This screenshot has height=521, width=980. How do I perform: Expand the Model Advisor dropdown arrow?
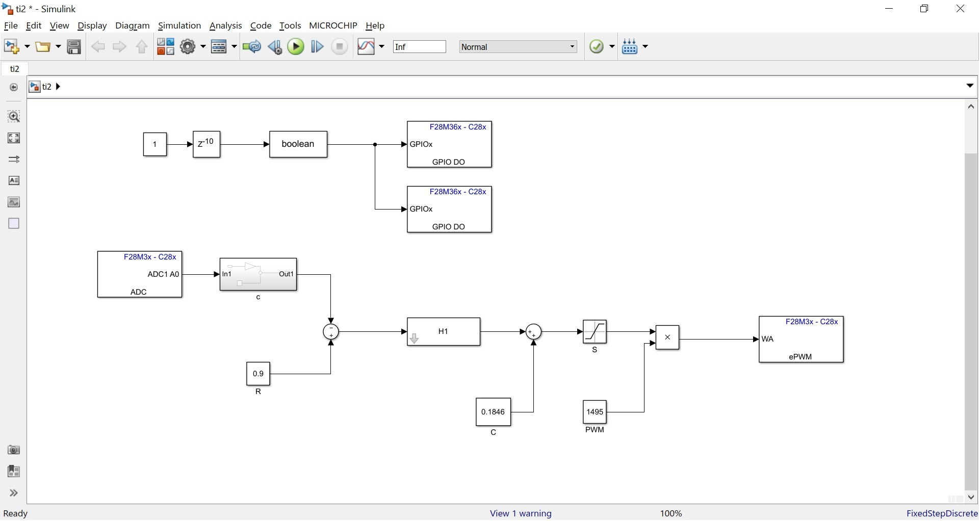click(x=612, y=47)
